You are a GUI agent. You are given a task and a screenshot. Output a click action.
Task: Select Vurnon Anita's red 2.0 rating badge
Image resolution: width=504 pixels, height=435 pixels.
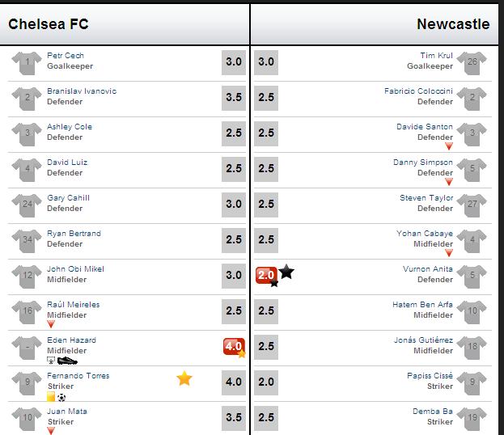pyautogui.click(x=266, y=276)
